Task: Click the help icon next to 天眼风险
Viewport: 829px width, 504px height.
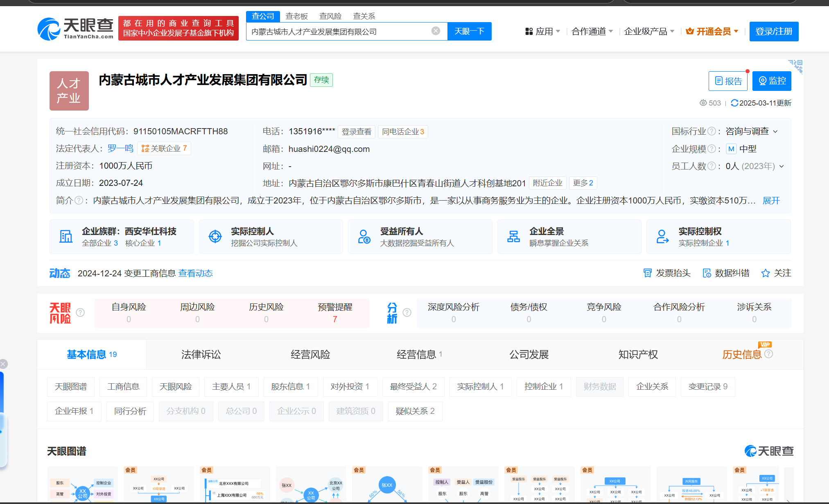Action: coord(81,313)
